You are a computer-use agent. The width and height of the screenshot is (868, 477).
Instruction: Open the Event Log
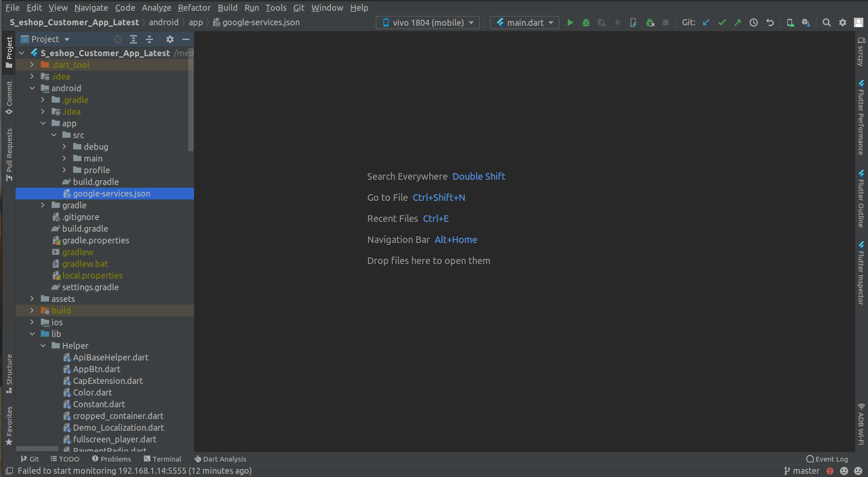(x=827, y=459)
